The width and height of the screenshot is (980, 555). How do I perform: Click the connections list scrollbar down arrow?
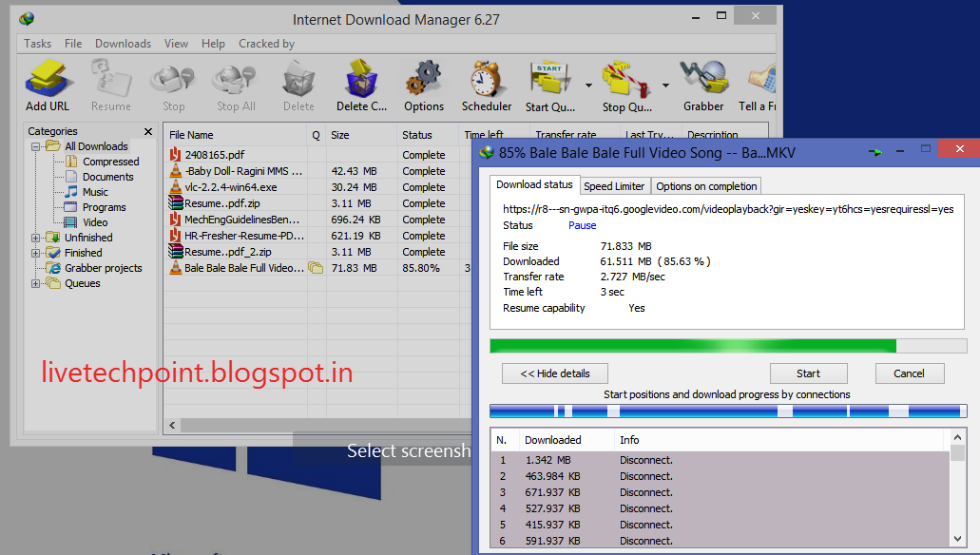click(x=957, y=539)
